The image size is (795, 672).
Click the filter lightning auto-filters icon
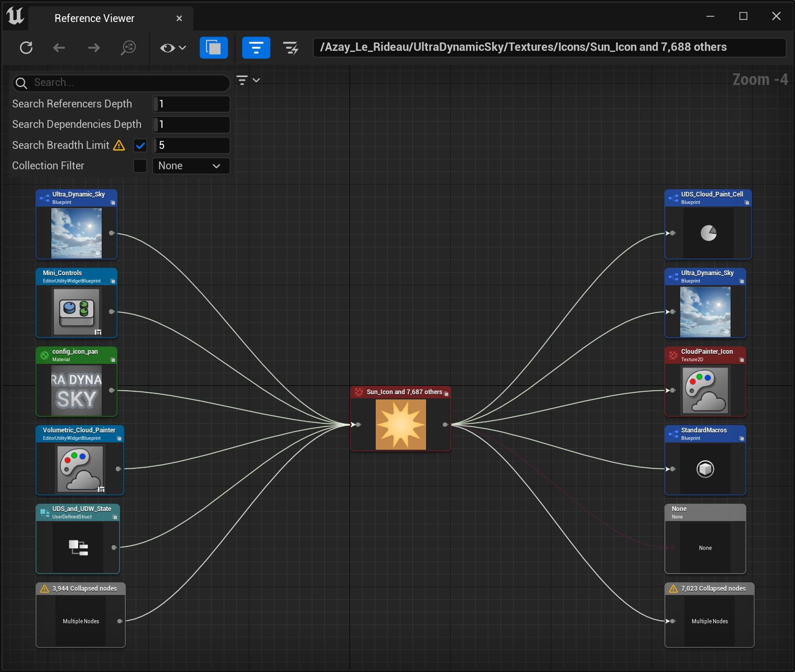tap(290, 48)
